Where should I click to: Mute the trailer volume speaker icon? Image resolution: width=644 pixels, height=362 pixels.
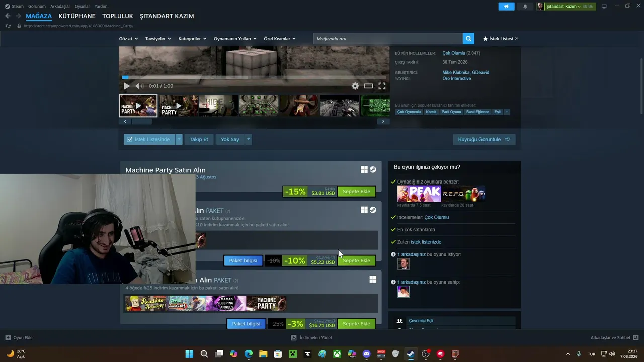pos(139,86)
